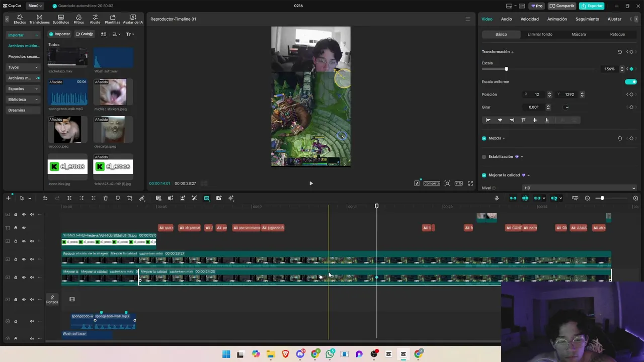Open the media filter dropdown
Screen dimensions: 644x362
click(130, 34)
